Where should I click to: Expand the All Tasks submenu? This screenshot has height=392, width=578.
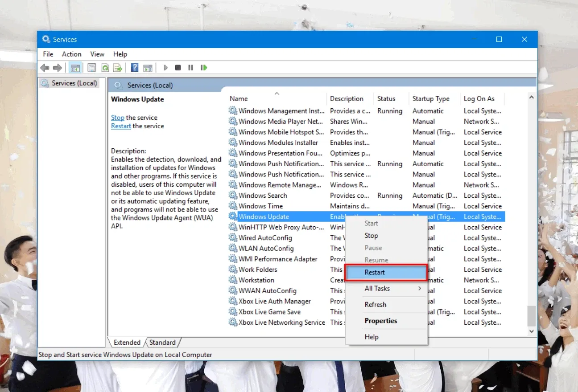pyautogui.click(x=387, y=289)
